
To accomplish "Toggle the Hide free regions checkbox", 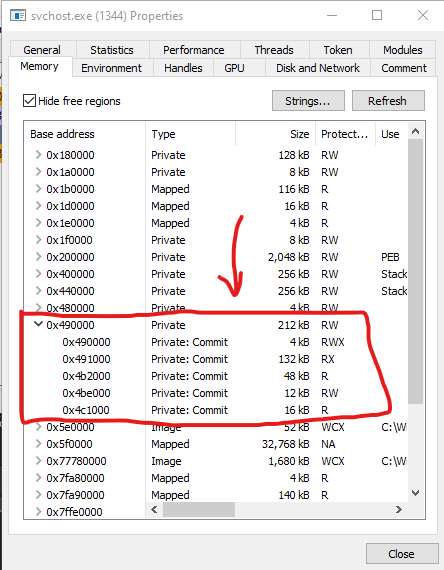I will (x=29, y=101).
